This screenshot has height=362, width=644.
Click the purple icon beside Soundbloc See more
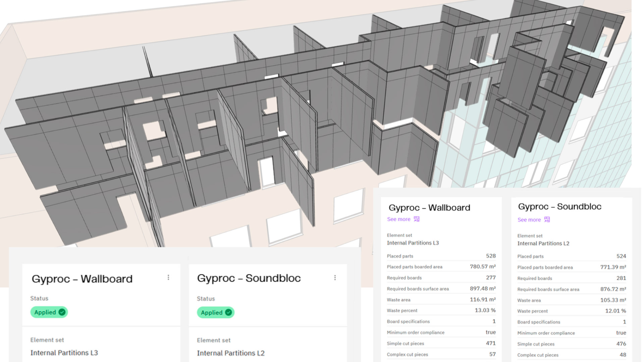point(547,220)
